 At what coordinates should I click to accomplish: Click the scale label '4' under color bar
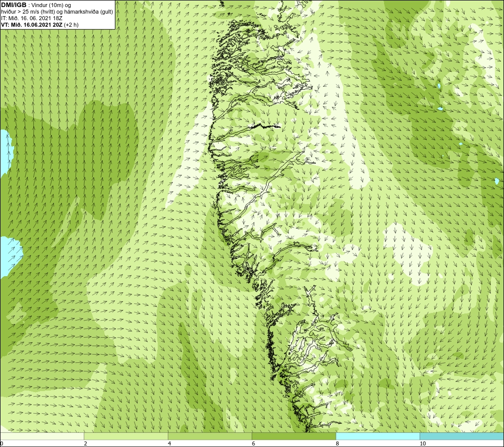point(170,443)
